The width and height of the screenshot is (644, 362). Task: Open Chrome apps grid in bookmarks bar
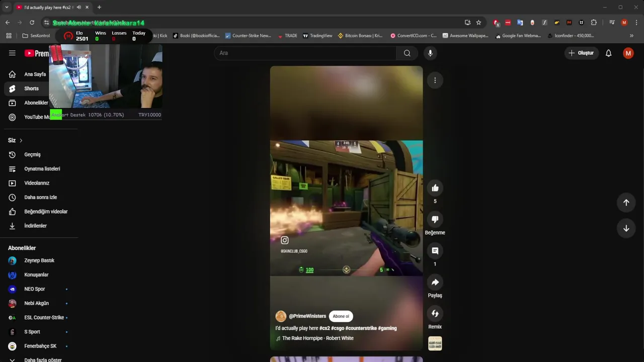(x=9, y=36)
